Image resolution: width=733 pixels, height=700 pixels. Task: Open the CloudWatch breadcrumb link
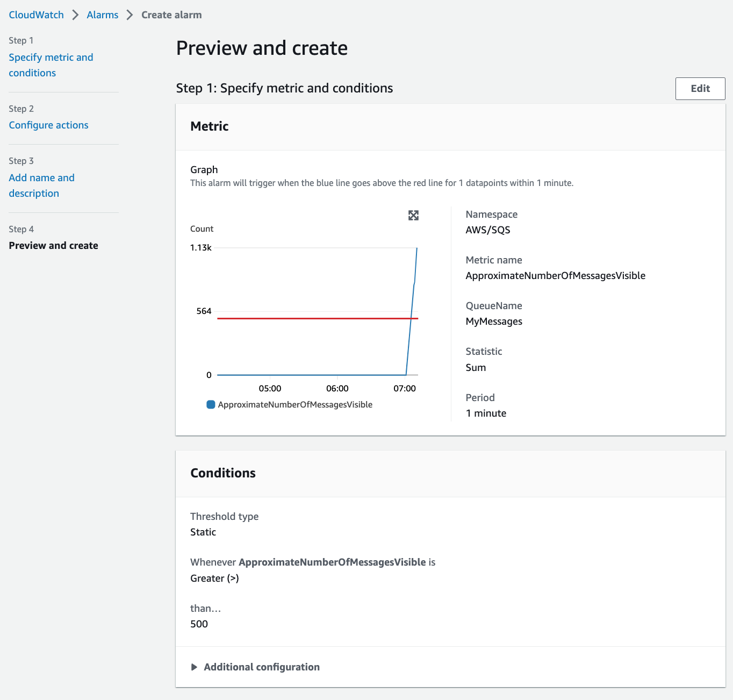[x=36, y=15]
